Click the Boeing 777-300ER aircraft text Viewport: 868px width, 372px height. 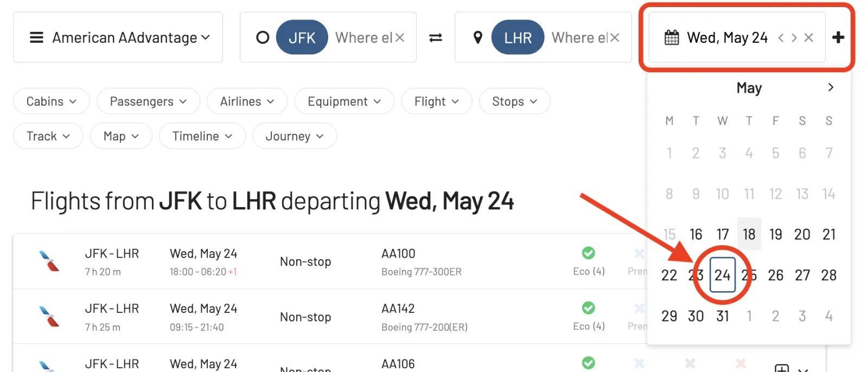click(422, 272)
